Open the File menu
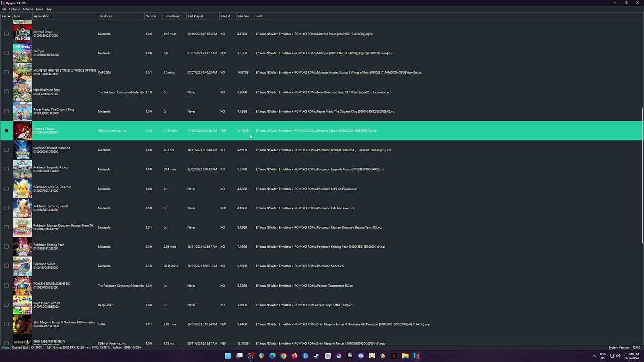The image size is (644, 362). pyautogui.click(x=4, y=9)
